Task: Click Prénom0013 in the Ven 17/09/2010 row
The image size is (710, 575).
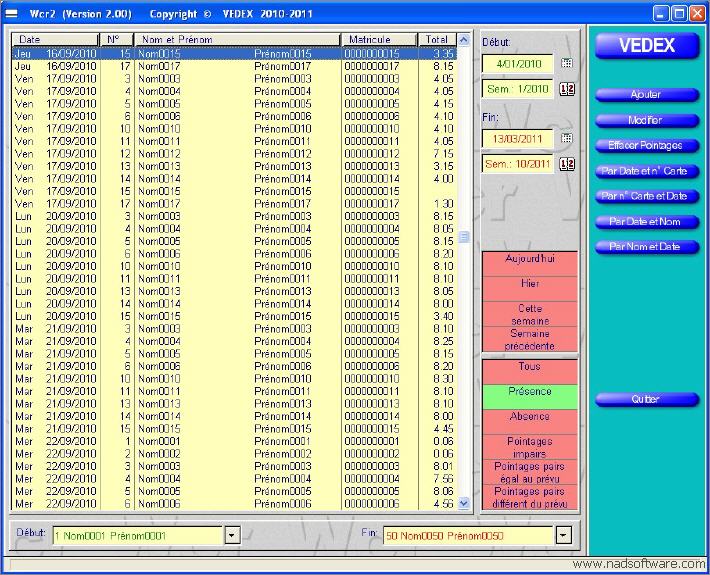Action: (283, 166)
